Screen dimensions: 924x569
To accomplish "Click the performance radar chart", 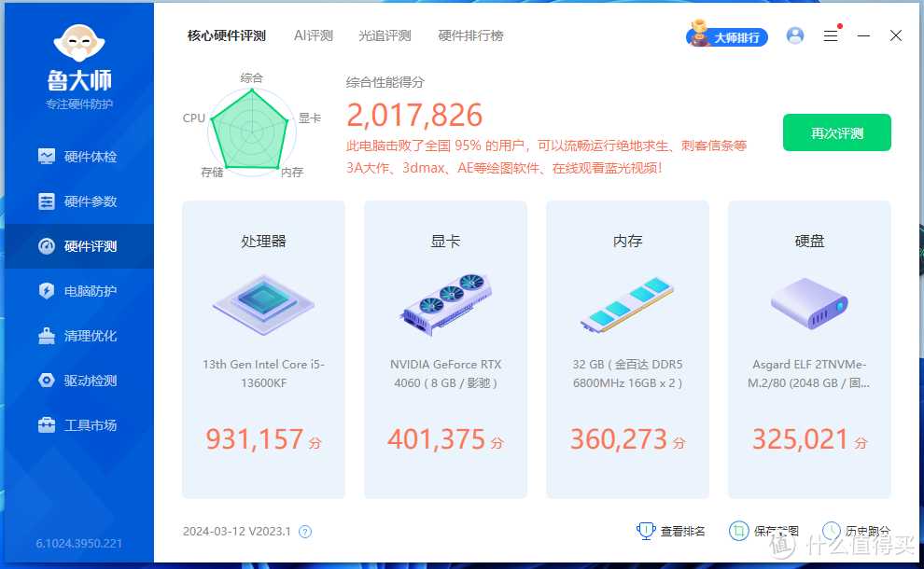I will (x=252, y=131).
